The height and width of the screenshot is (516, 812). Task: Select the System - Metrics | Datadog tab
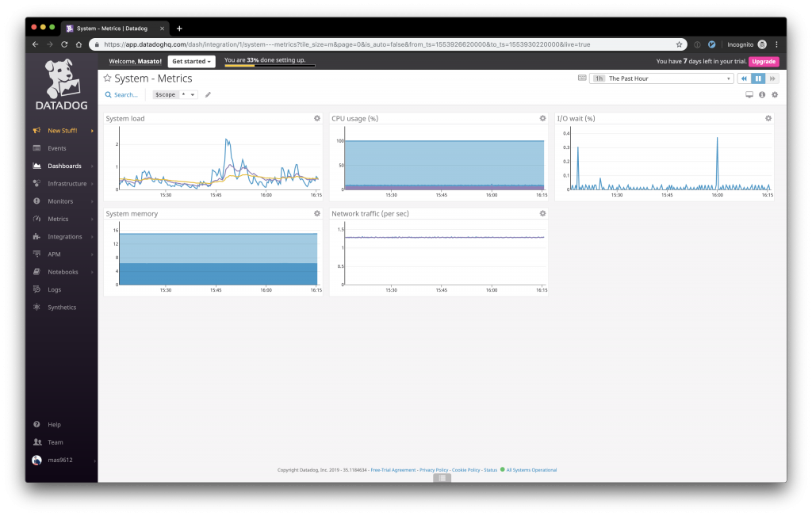coord(115,29)
